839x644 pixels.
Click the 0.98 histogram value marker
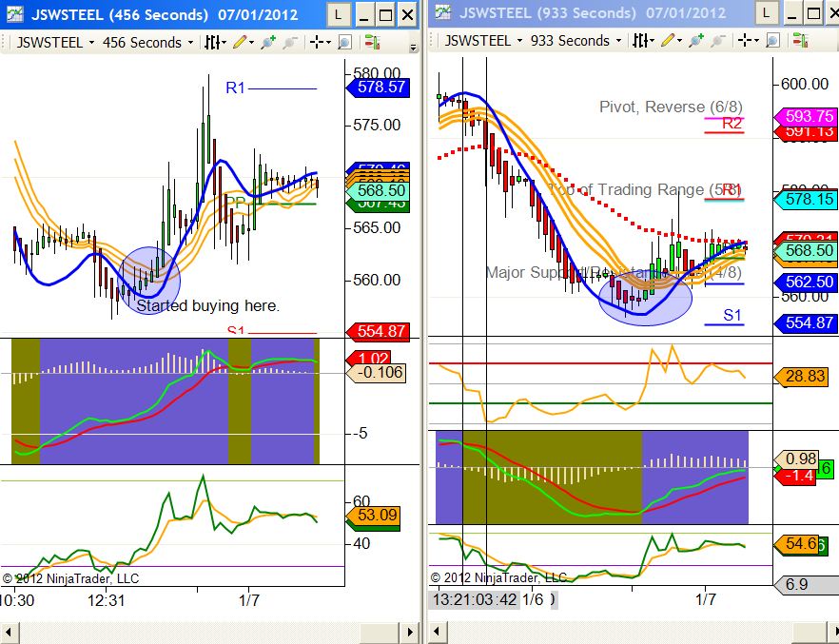pos(797,459)
